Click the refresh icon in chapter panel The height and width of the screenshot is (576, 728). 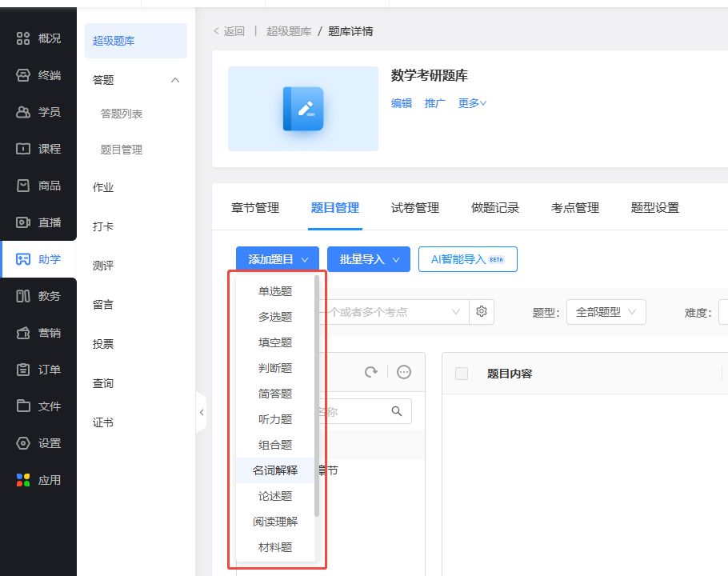[x=370, y=372]
